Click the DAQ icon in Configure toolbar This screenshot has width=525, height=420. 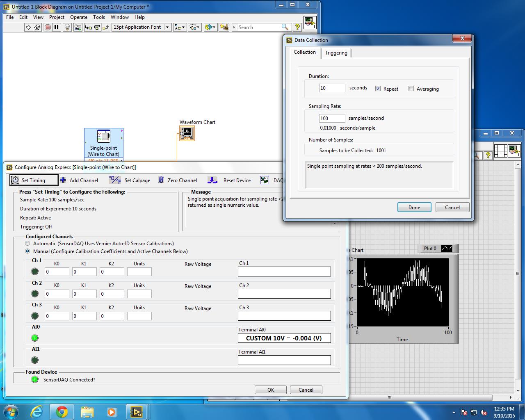(x=265, y=180)
